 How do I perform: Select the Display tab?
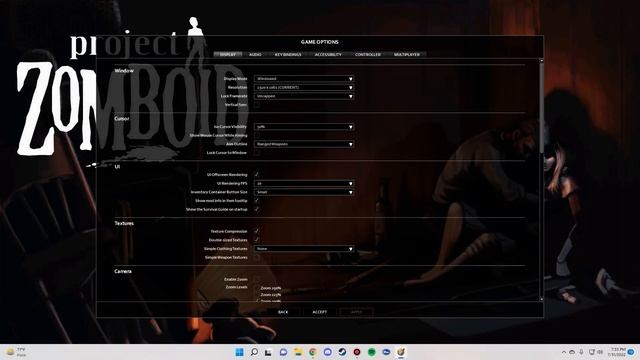coord(228,54)
